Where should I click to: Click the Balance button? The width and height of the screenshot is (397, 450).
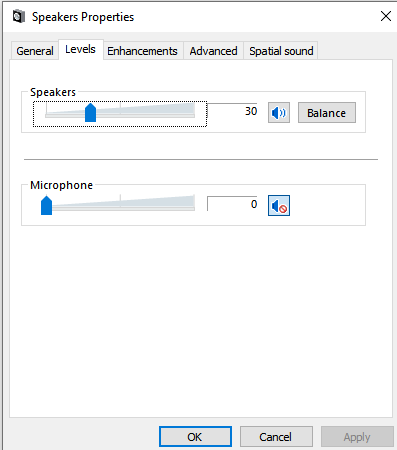coord(327,113)
